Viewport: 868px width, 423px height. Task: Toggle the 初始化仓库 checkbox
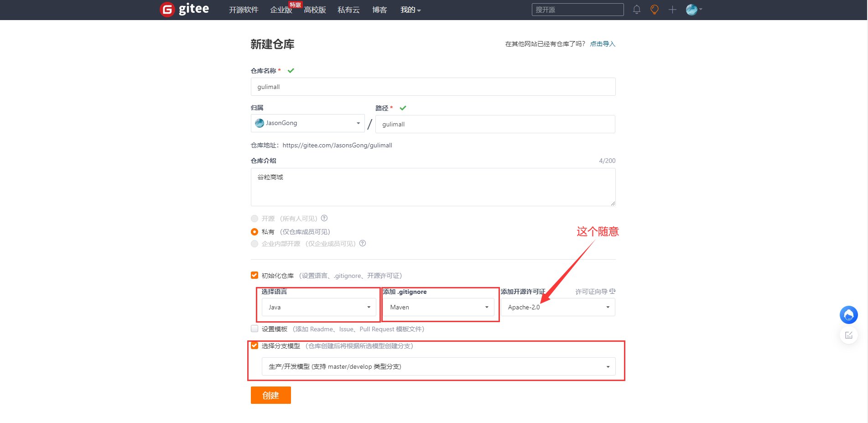[255, 275]
